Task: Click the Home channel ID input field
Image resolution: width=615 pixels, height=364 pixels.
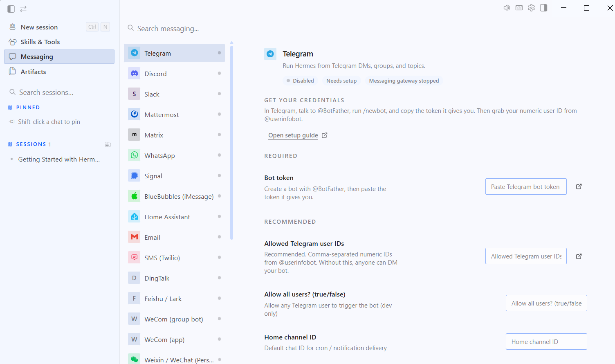Action: 546,342
